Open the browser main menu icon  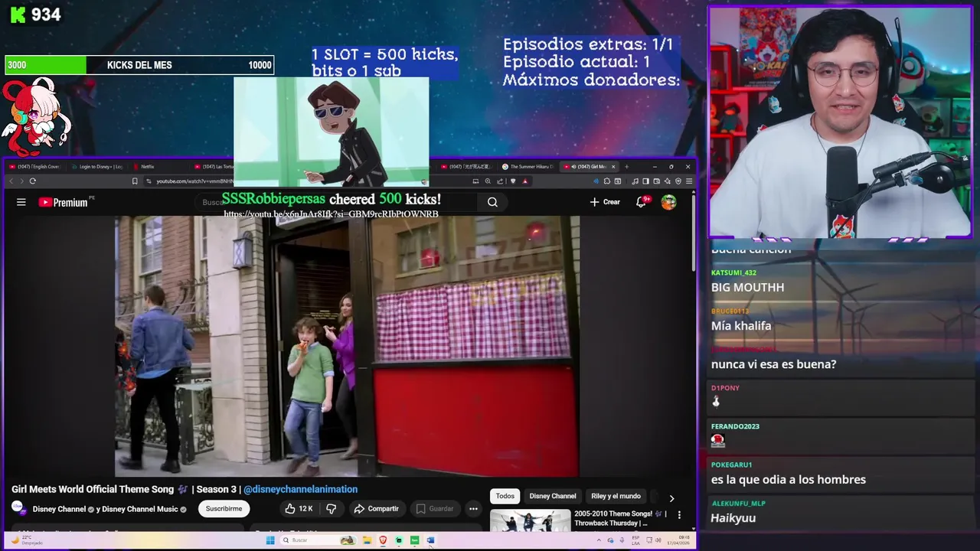pyautogui.click(x=688, y=181)
